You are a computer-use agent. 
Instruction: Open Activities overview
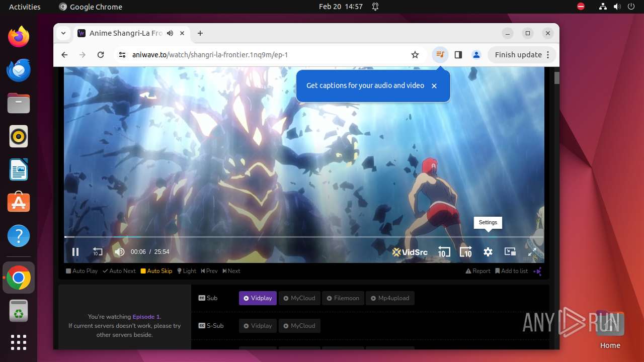pos(25,7)
